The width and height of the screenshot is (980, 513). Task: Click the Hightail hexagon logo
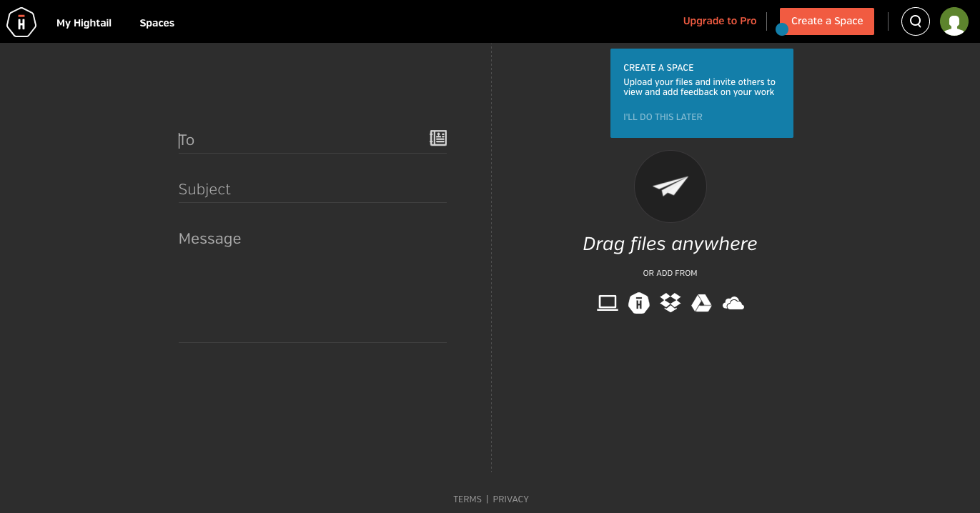point(21,22)
